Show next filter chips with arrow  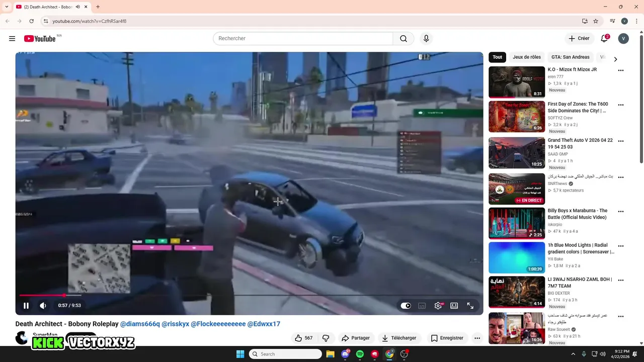tap(615, 59)
